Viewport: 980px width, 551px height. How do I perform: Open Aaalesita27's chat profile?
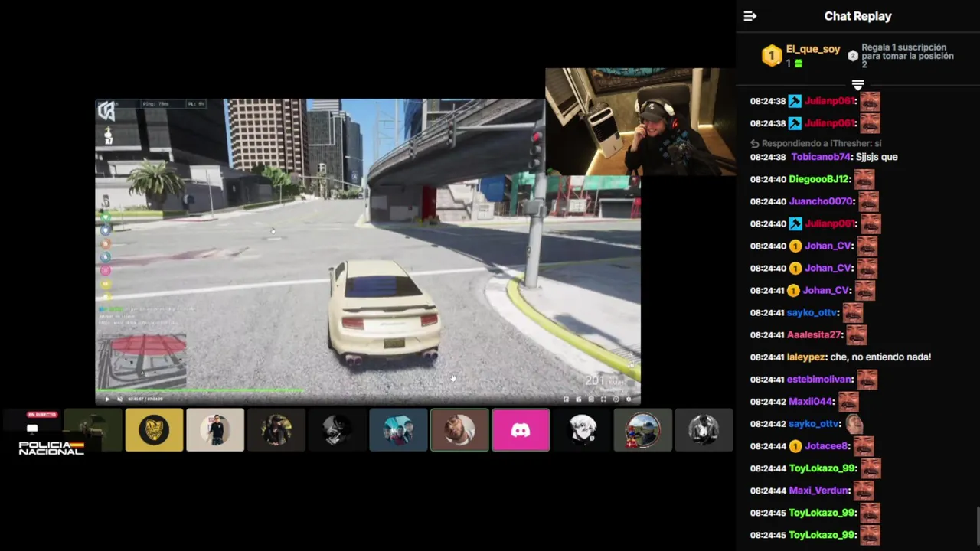point(815,334)
